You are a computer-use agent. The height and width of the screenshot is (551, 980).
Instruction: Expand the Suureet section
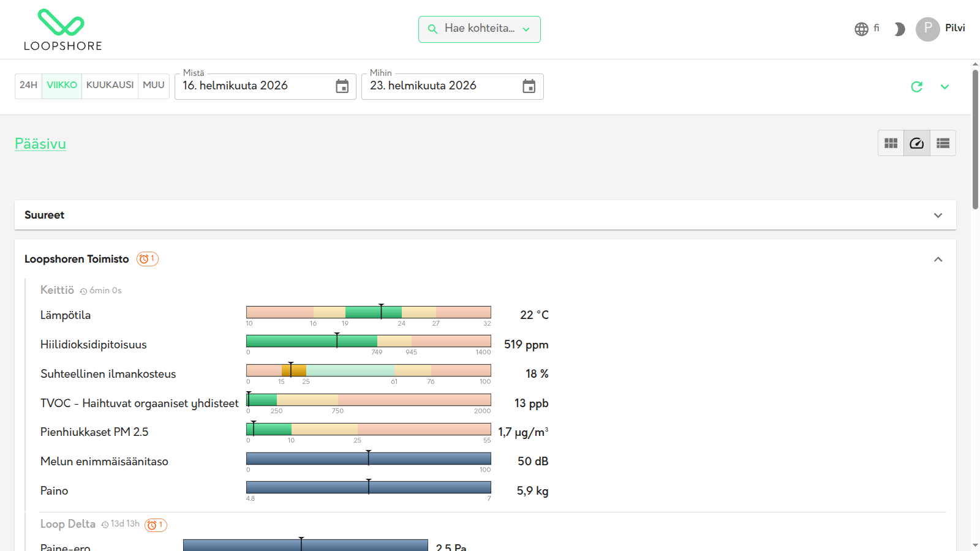[485, 215]
